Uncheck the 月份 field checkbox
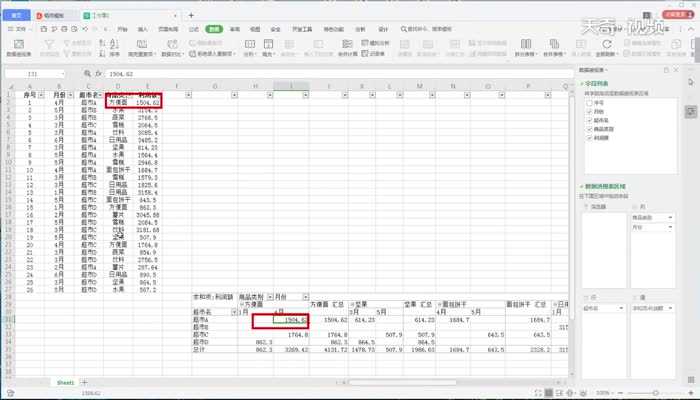 (588, 110)
